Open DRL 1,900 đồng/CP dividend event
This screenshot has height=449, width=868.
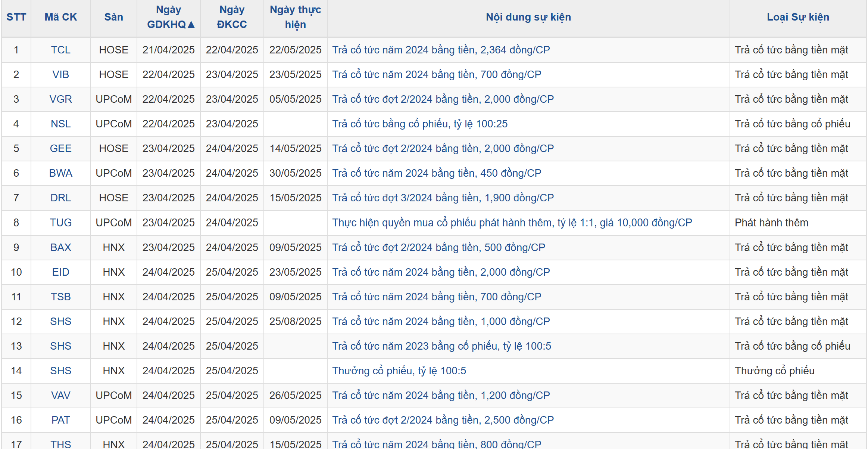443,198
